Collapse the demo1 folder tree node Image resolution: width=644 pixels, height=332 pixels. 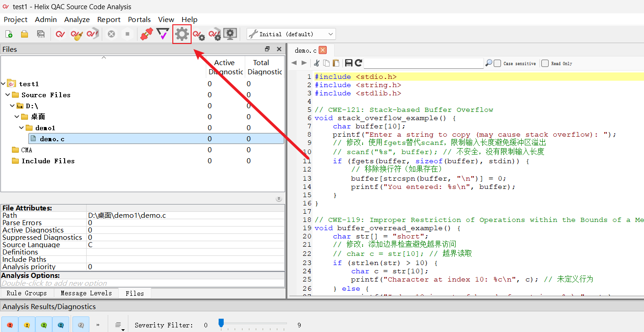22,128
